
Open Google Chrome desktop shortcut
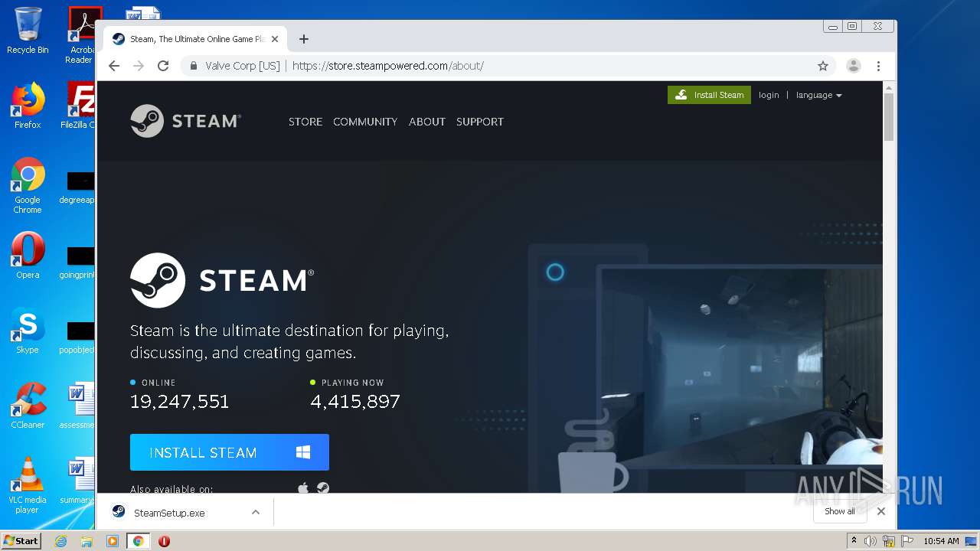pyautogui.click(x=28, y=185)
